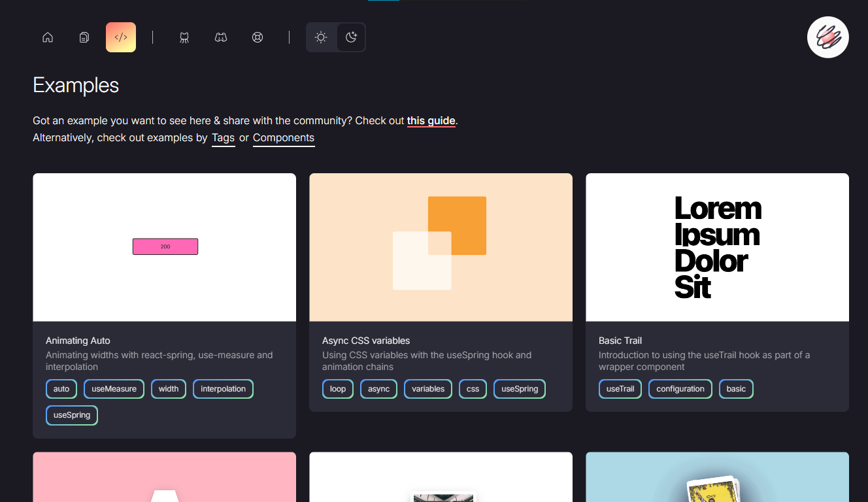The height and width of the screenshot is (502, 868).
Task: Browse examples by Components
Action: pyautogui.click(x=284, y=139)
